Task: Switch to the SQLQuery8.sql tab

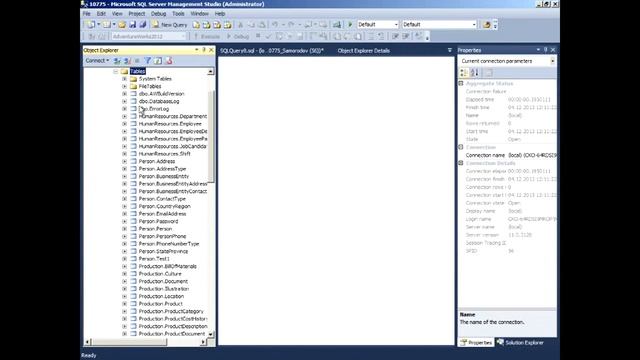Action: click(x=272, y=51)
